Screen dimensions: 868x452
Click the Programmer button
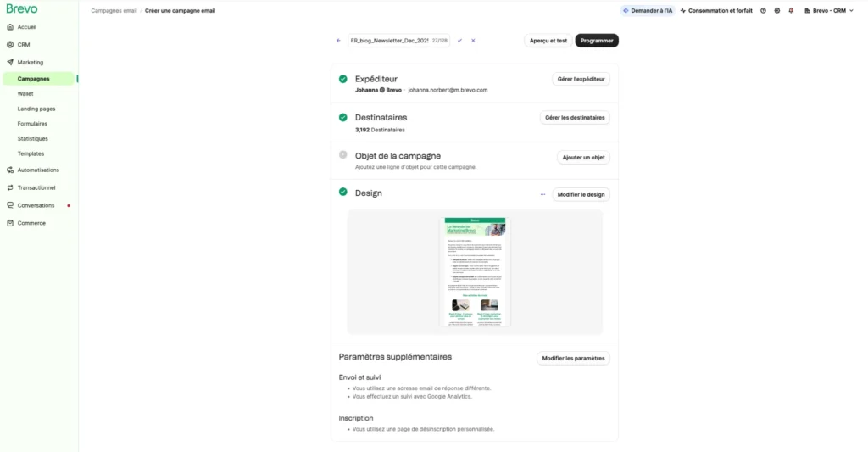coord(597,41)
